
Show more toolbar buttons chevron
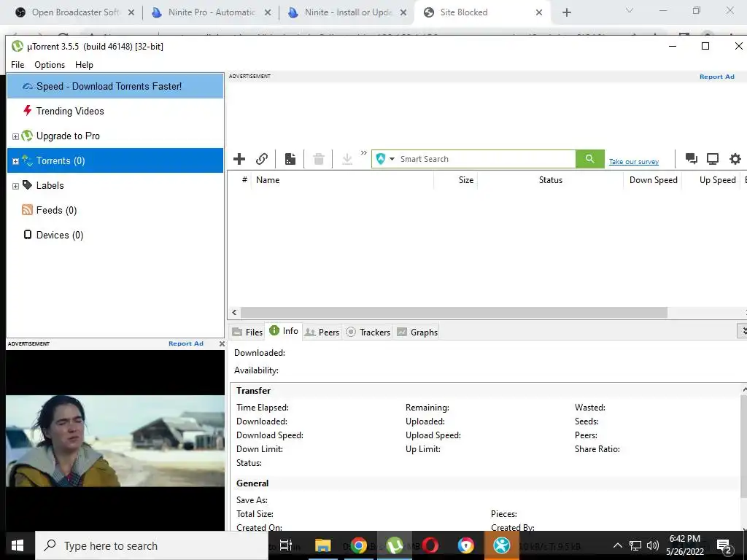click(364, 153)
